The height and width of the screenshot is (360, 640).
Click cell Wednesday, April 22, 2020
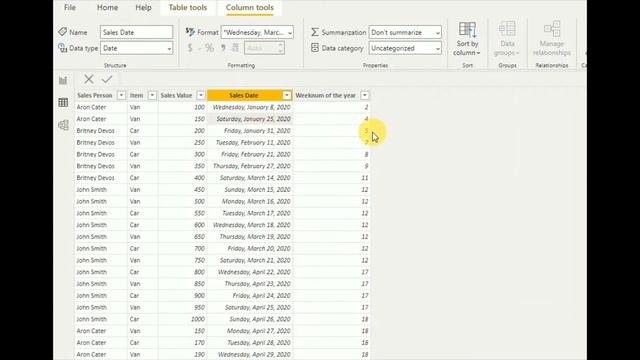[x=250, y=272]
